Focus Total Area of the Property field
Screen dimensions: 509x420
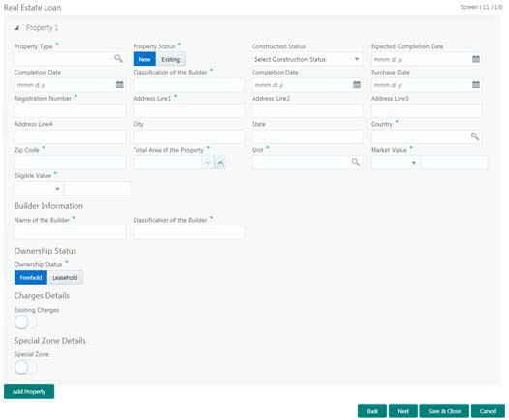coord(167,163)
